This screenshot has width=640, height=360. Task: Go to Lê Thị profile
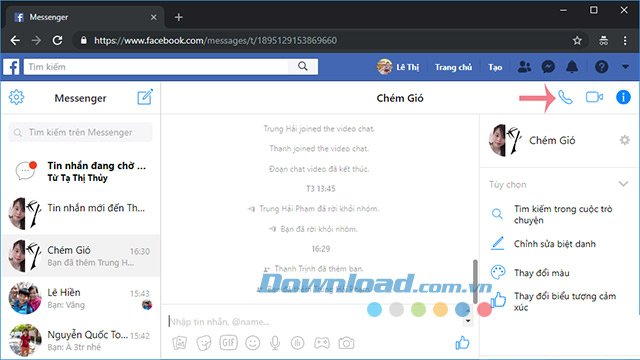[398, 67]
